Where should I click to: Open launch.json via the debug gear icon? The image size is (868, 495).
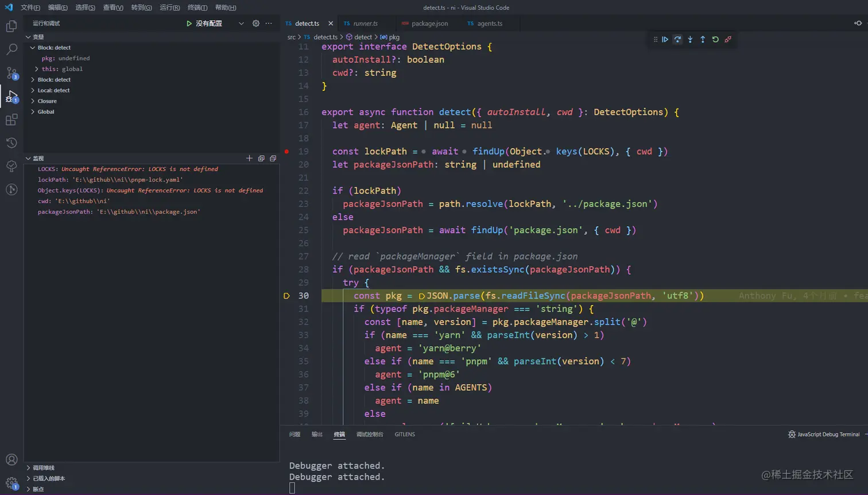[x=256, y=24]
